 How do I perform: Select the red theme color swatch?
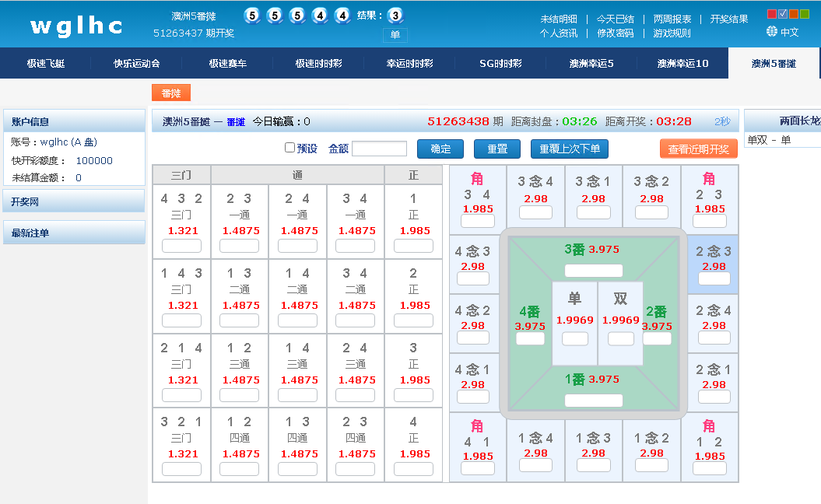pos(772,13)
